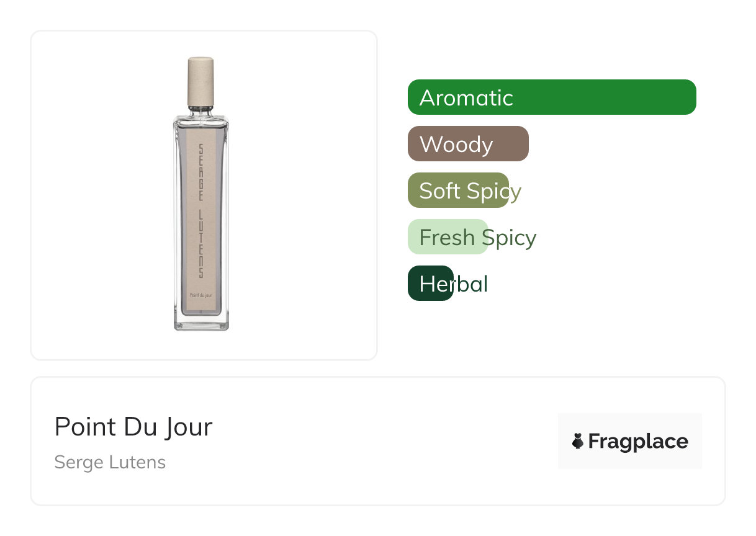Click the Fragplace perfume bottle logo icon

point(578,442)
